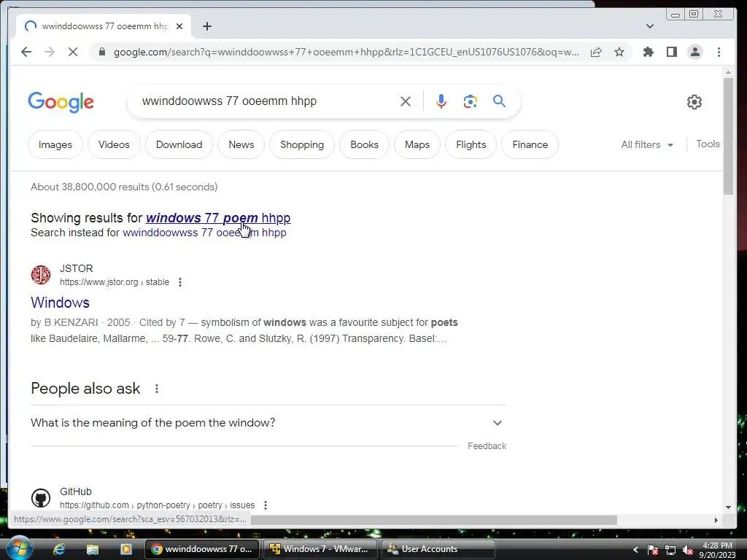Screen dimensions: 747x560
Task: Click the vertical scrollbar thumb
Action: tap(728, 136)
